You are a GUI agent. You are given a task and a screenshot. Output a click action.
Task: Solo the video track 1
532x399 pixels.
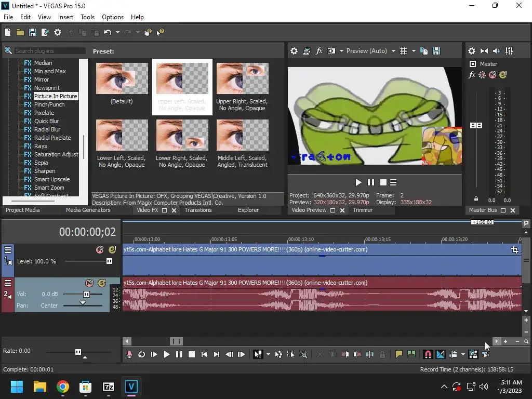point(112,250)
